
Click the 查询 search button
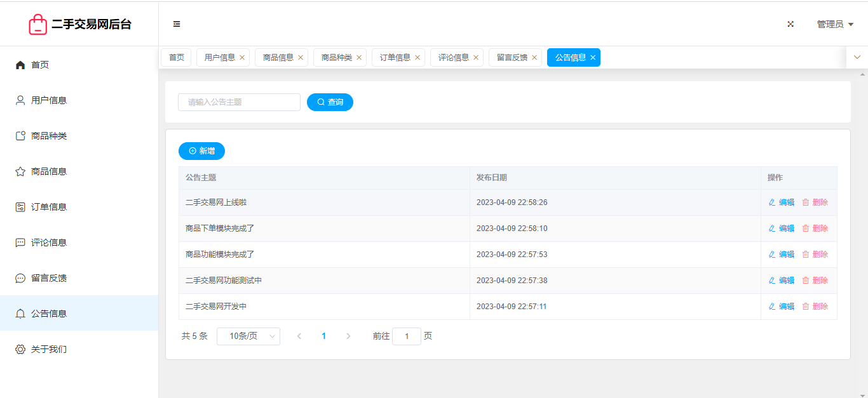[x=330, y=102]
